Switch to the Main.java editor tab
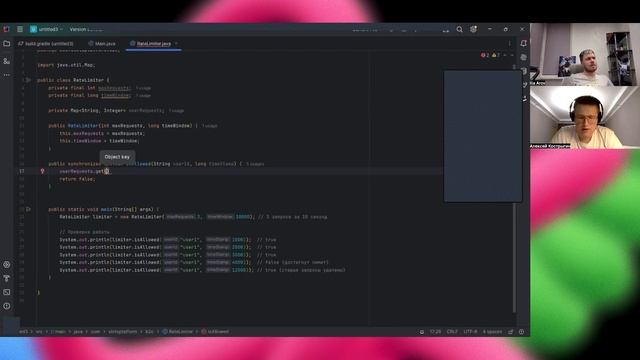 coord(102,44)
